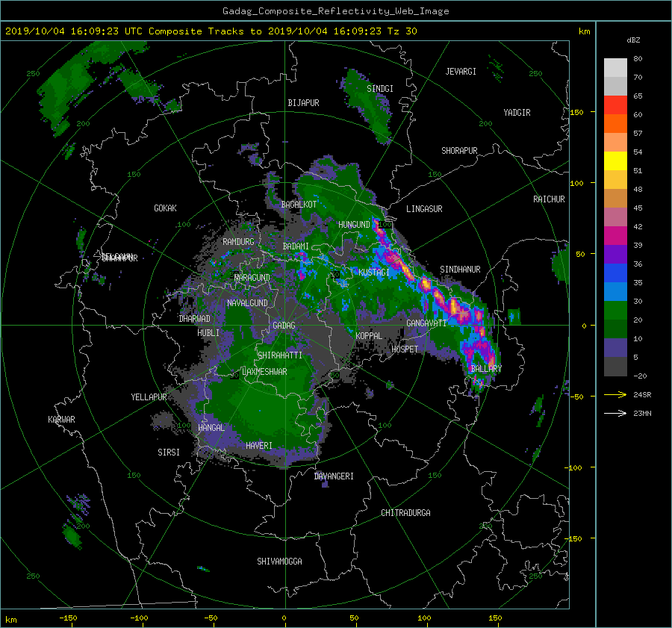Image resolution: width=672 pixels, height=628 pixels.
Task: Click the BADAMI city label
Action: click(296, 246)
